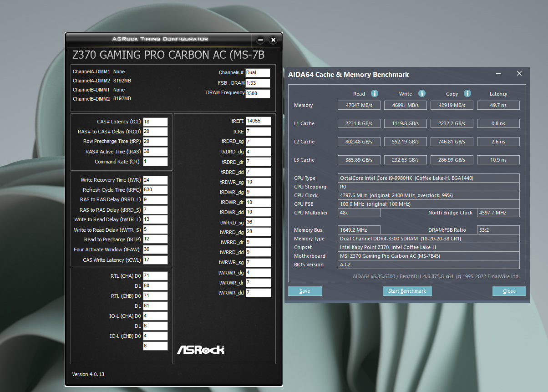Click the Four Activate Window (tFAW) field

(155, 249)
